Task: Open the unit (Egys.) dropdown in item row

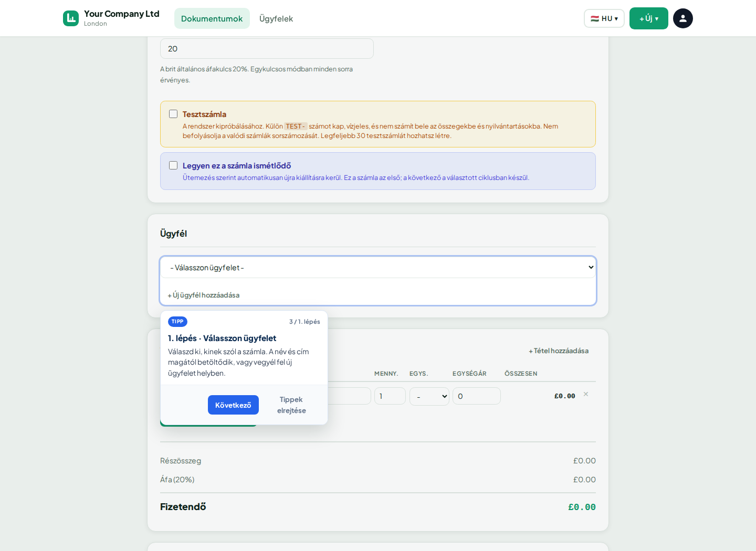Action: click(x=429, y=396)
